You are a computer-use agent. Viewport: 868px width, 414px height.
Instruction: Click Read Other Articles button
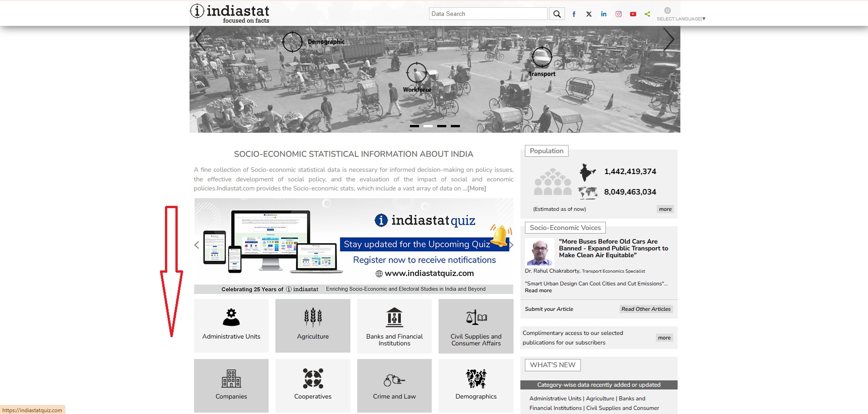(x=646, y=309)
